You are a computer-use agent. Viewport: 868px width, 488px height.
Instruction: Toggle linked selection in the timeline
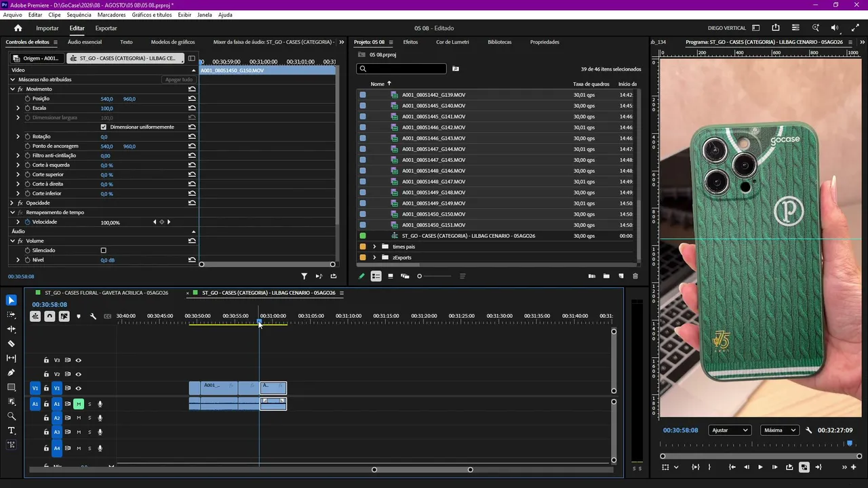coord(64,317)
